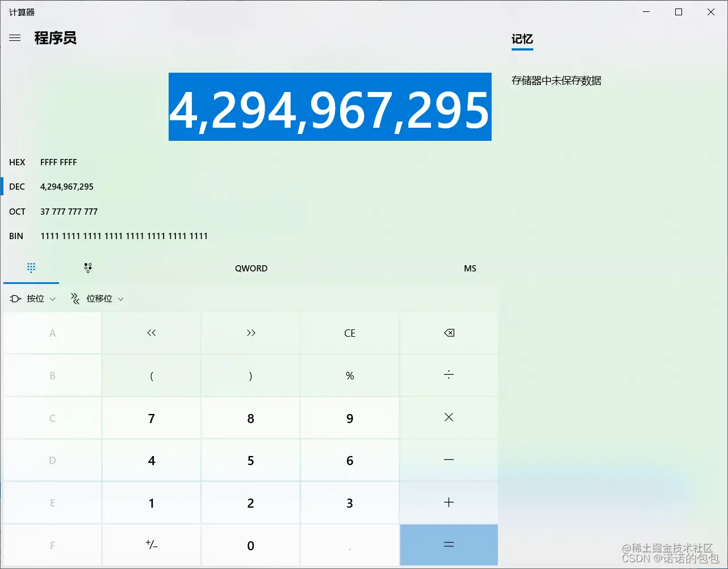Click the 程序员 mode title

[55, 38]
